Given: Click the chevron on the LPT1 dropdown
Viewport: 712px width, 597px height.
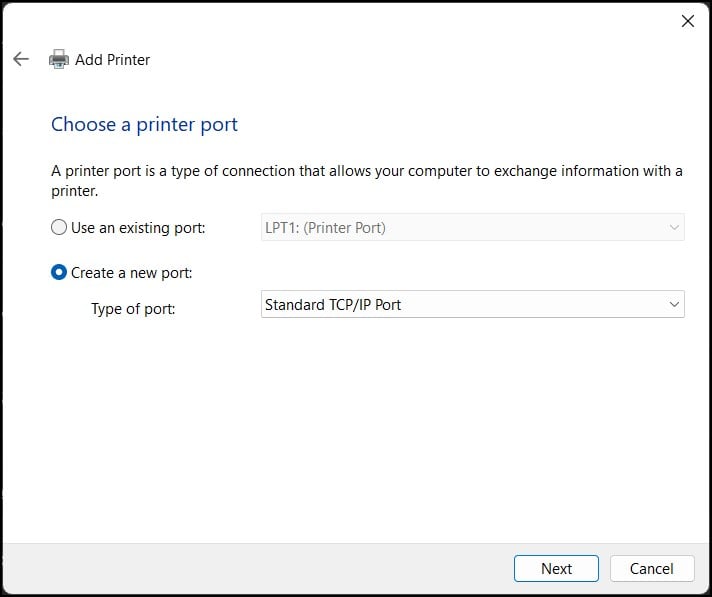Looking at the screenshot, I should [674, 227].
